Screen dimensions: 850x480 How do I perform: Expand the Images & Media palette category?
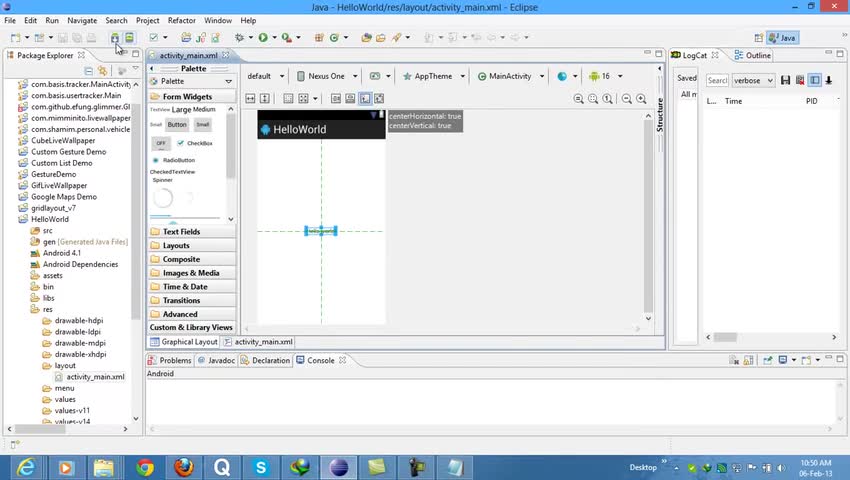click(192, 273)
